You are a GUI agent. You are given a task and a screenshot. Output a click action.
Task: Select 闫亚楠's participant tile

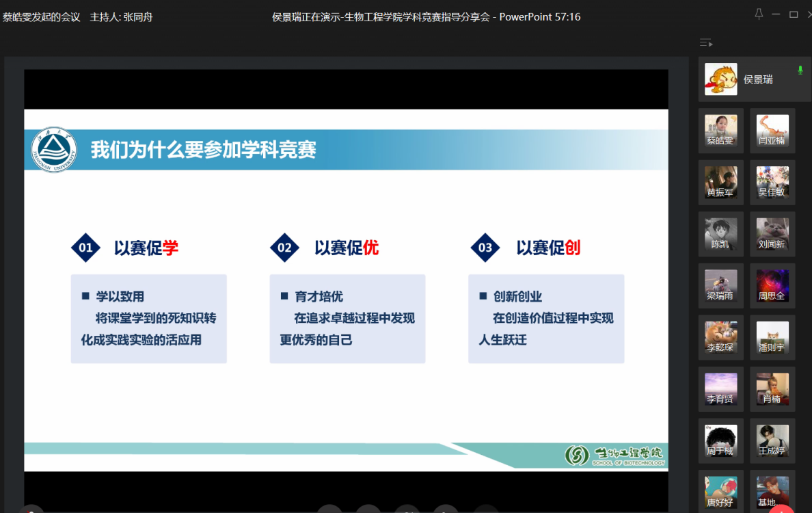pos(772,130)
